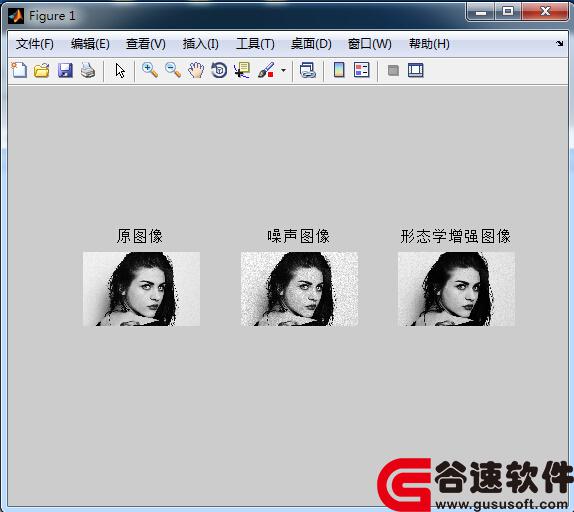This screenshot has height=512, width=574.
Task: Choose the Pan hand tool
Action: click(x=196, y=70)
